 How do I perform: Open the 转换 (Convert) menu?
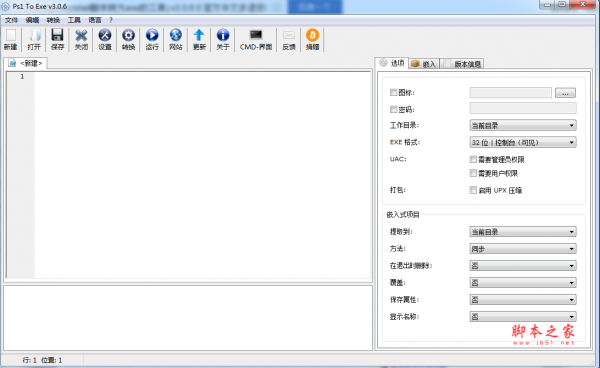point(53,20)
